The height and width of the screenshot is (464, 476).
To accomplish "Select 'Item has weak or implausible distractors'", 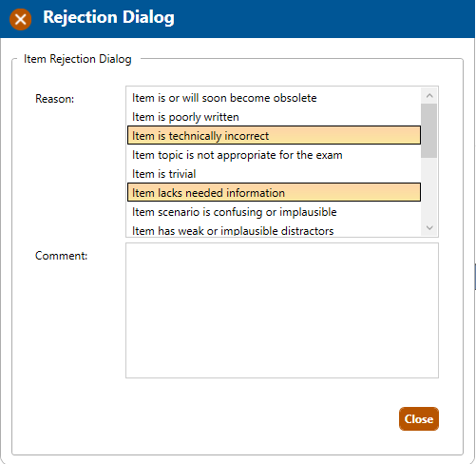I will [x=274, y=231].
